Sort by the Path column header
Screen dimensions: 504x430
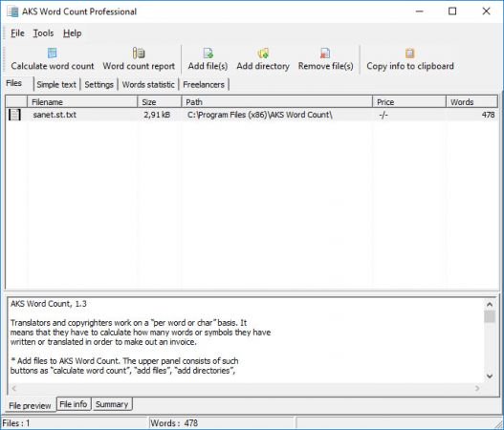pos(276,102)
